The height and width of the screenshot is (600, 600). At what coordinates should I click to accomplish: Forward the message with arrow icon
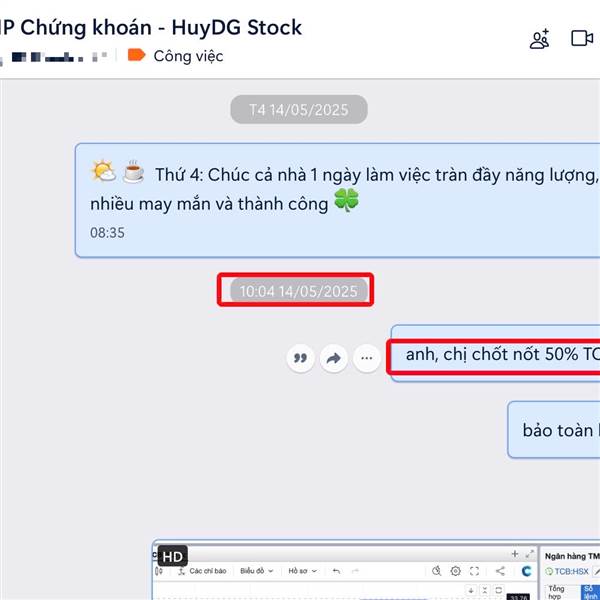[334, 358]
